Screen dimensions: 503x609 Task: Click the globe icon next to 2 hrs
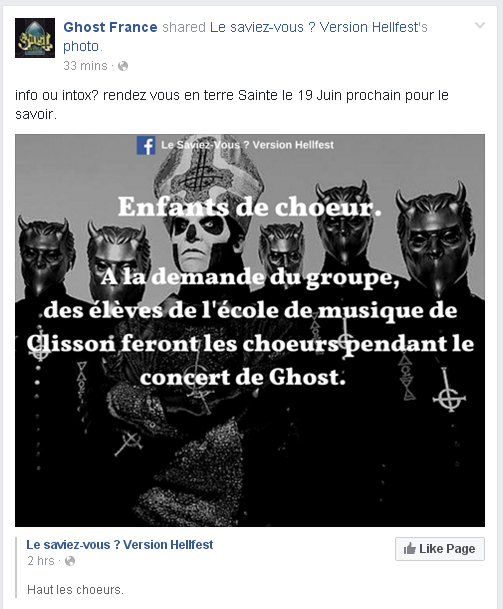70,561
